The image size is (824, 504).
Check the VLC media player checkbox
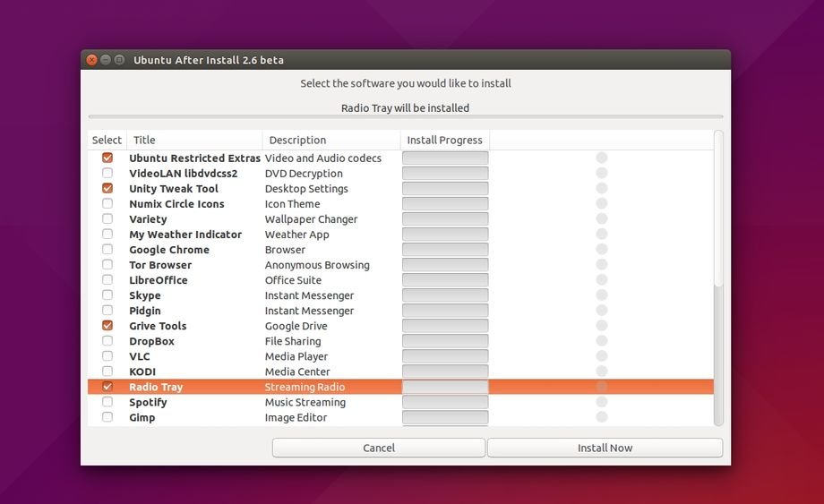107,356
